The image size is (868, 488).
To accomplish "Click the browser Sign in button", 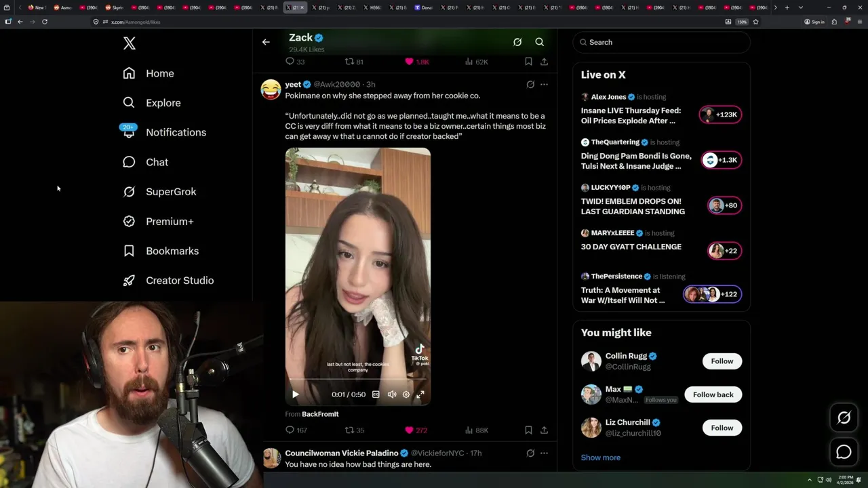I will 814,22.
